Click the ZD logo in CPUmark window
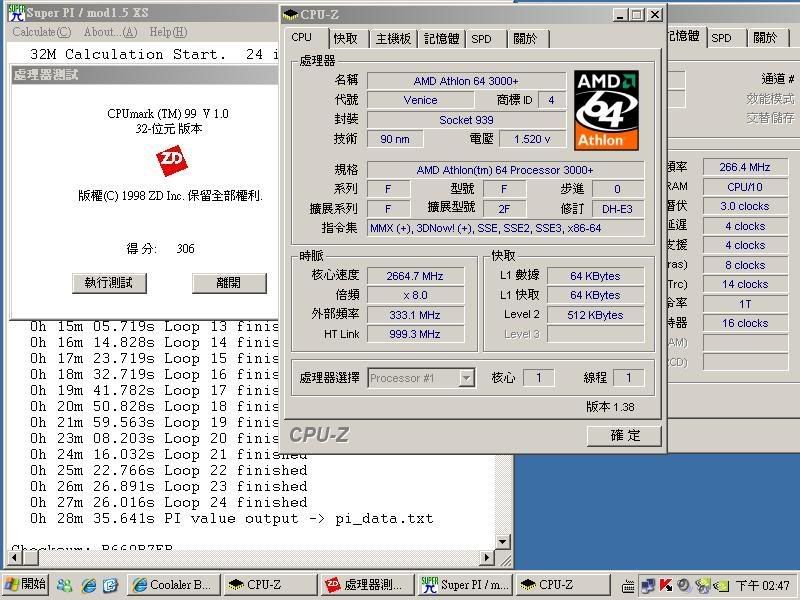The height and width of the screenshot is (600, 800). [172, 160]
